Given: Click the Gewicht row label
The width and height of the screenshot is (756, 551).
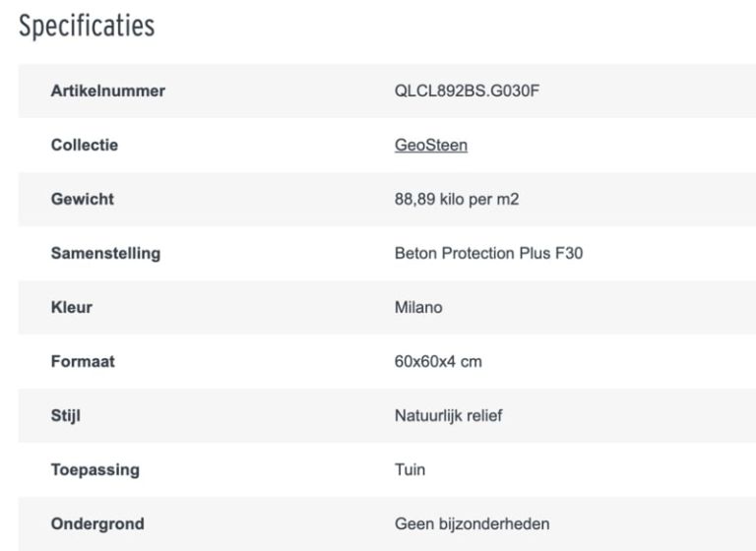Looking at the screenshot, I should [x=82, y=200].
